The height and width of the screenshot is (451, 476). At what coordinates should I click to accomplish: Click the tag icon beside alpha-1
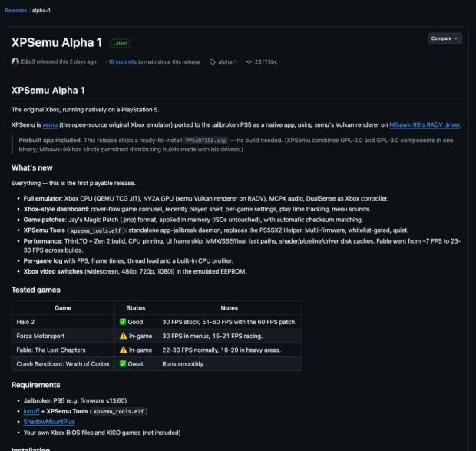[x=213, y=62]
